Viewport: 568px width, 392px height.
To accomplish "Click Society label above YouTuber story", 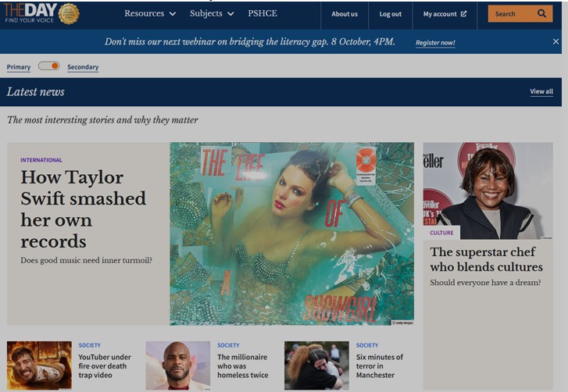I will pyautogui.click(x=90, y=345).
